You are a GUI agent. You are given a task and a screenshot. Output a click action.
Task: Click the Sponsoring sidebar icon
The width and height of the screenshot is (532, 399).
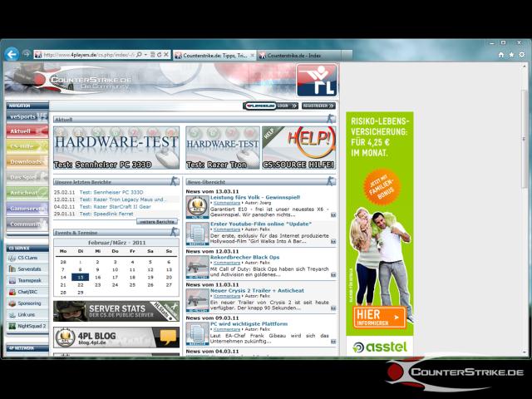pos(12,303)
